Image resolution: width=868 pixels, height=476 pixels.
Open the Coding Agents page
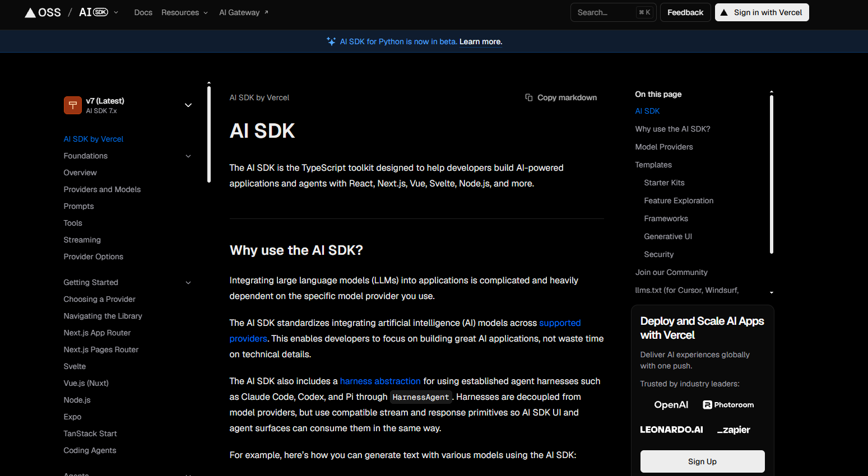coord(90,450)
